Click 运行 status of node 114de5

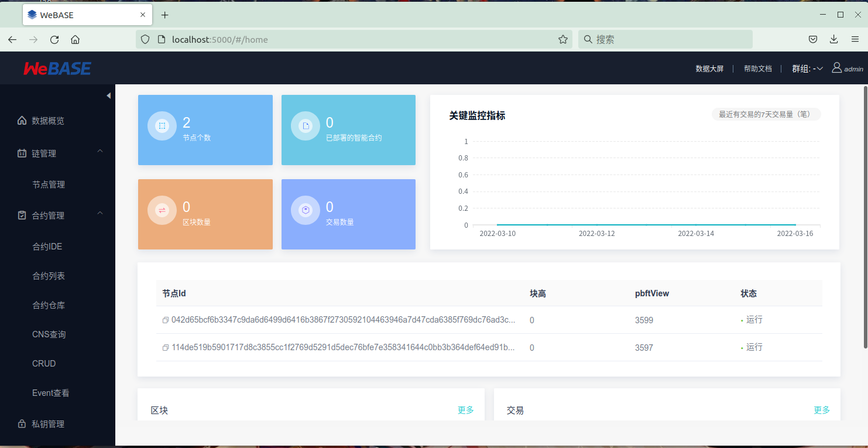click(754, 347)
